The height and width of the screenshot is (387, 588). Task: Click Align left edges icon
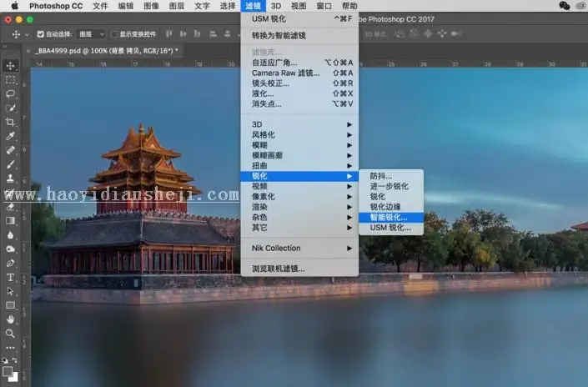(x=213, y=34)
